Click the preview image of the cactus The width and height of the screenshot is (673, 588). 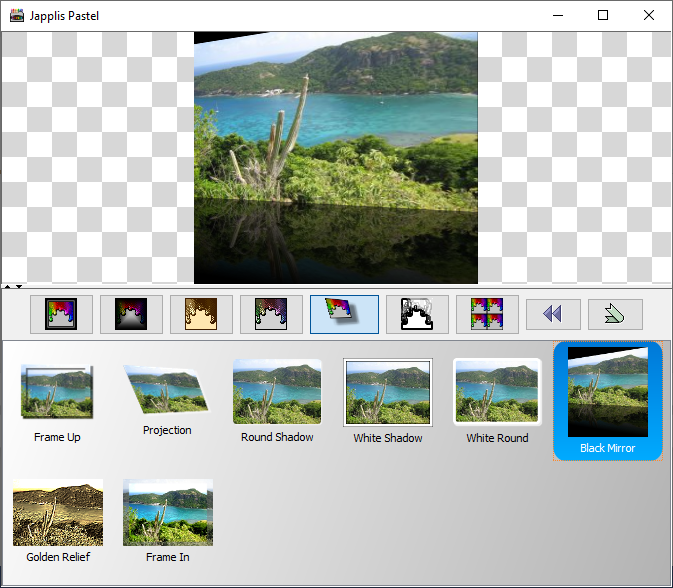(335, 157)
